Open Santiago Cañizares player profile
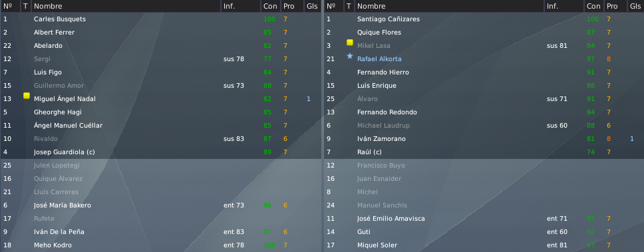The height and width of the screenshot is (252, 644). 388,19
